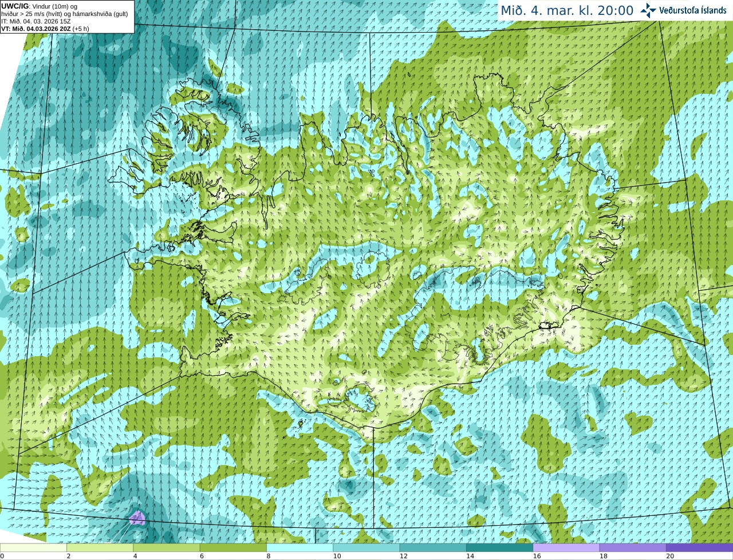Click the scale label 8

[269, 556]
